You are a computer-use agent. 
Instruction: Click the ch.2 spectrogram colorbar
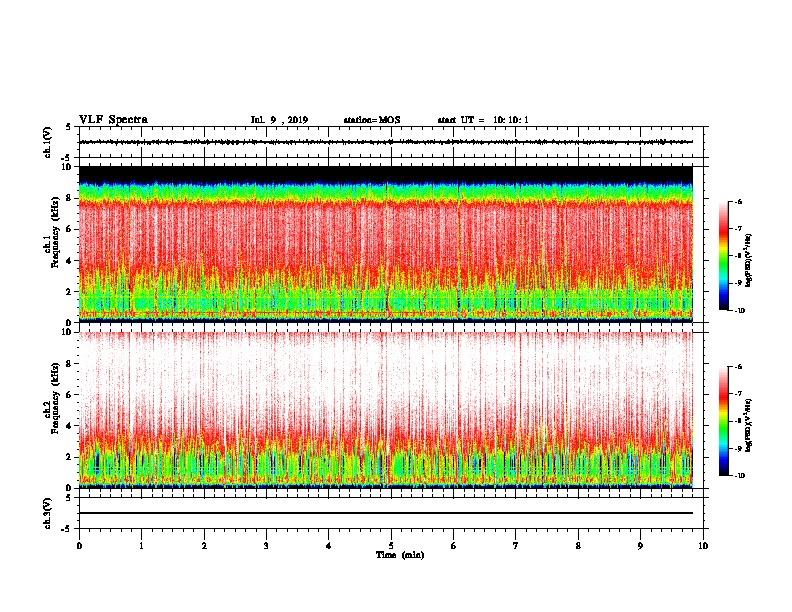tap(724, 421)
